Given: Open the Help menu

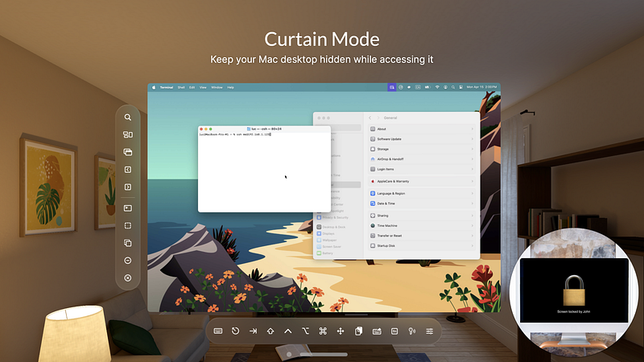Looking at the screenshot, I should tap(230, 88).
